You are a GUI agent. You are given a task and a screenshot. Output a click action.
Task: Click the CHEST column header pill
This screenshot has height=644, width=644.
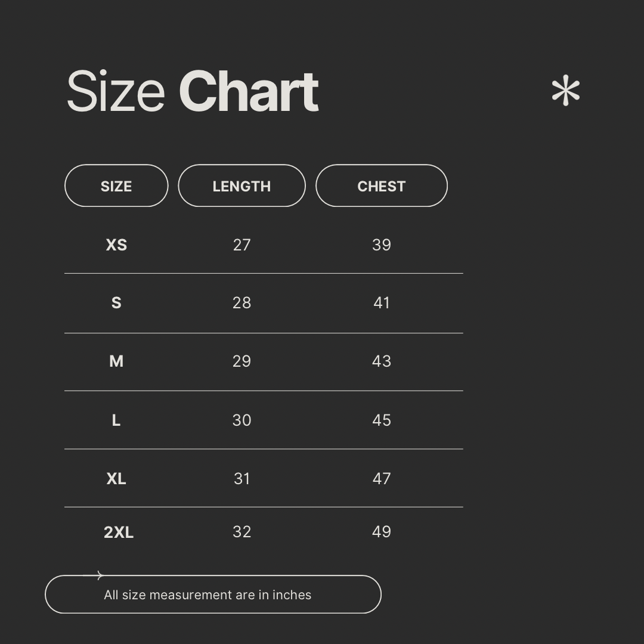click(x=381, y=186)
